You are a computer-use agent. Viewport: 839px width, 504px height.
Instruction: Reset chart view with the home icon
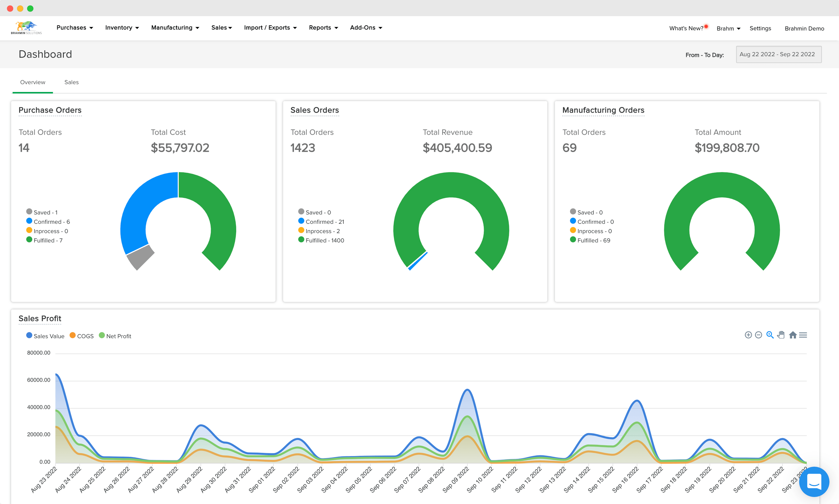793,335
